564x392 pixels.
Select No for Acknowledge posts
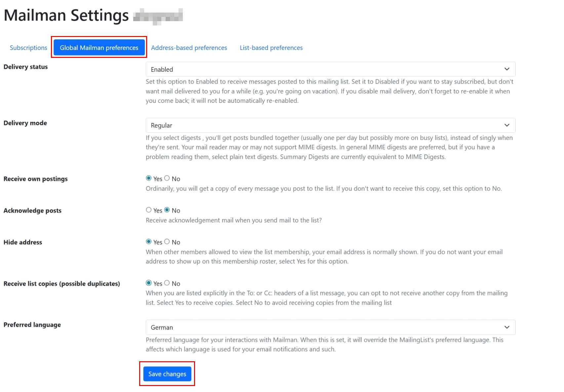click(167, 210)
